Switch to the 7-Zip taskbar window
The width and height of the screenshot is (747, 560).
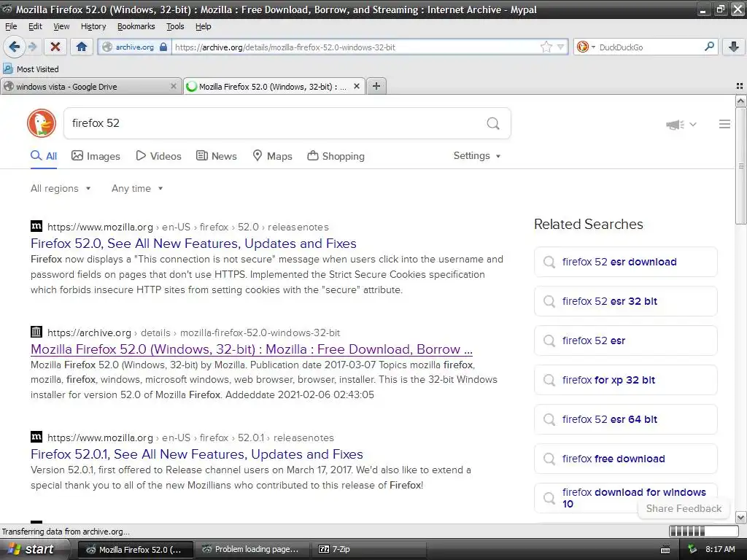point(370,549)
